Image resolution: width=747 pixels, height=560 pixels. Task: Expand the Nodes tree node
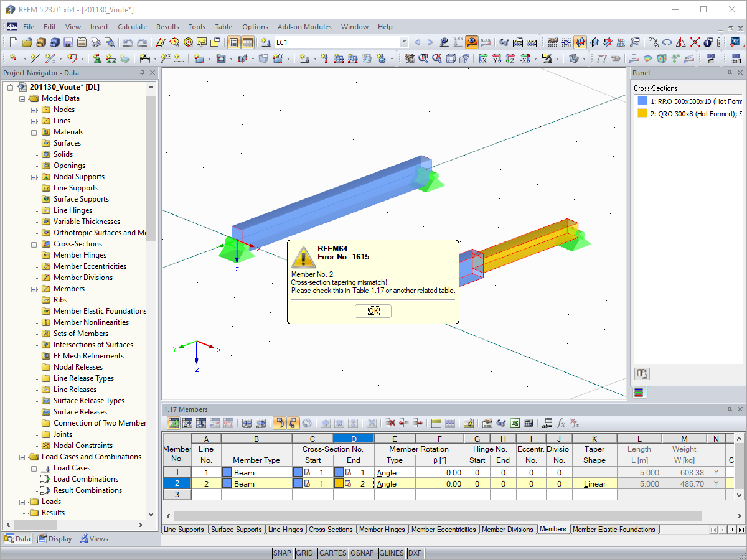35,110
